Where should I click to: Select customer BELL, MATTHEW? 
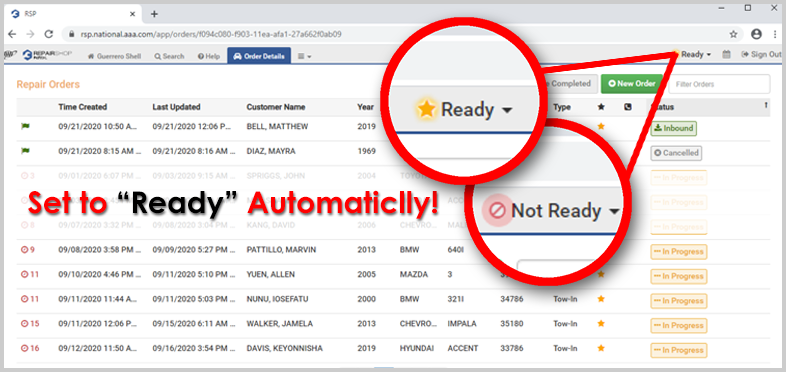277,127
